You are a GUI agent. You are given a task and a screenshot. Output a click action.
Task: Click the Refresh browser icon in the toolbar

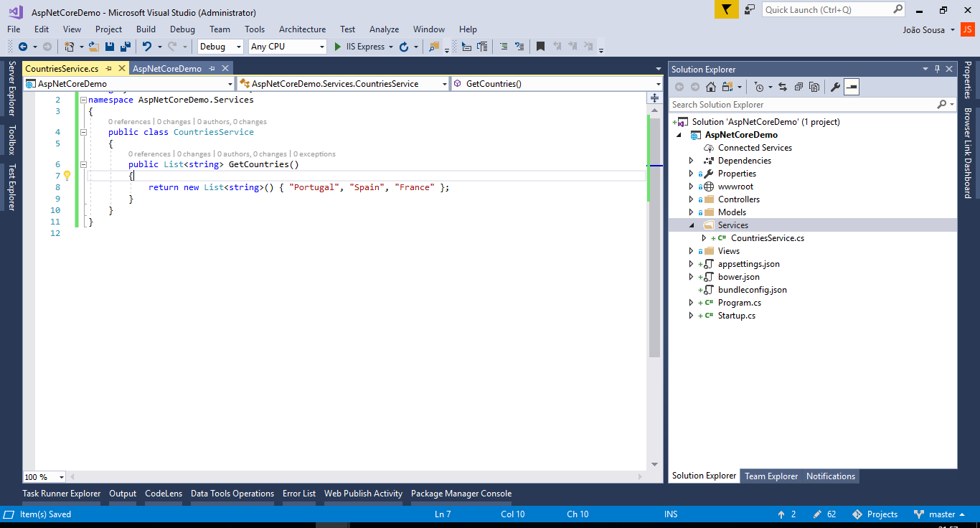[x=404, y=47]
